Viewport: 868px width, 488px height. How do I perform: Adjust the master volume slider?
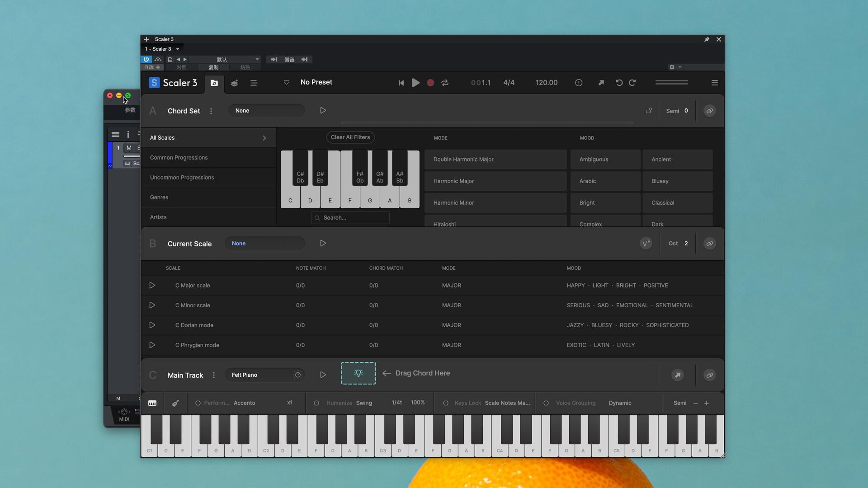click(x=672, y=83)
